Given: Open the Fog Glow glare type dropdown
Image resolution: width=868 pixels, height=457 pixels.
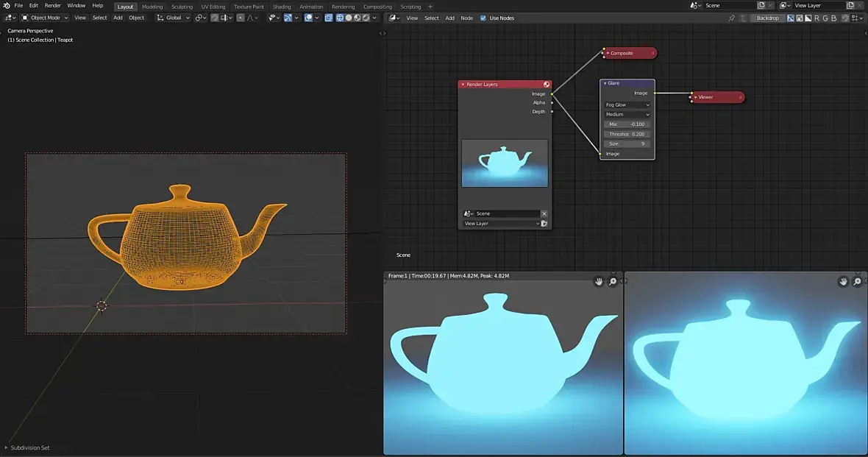Looking at the screenshot, I should (627, 105).
